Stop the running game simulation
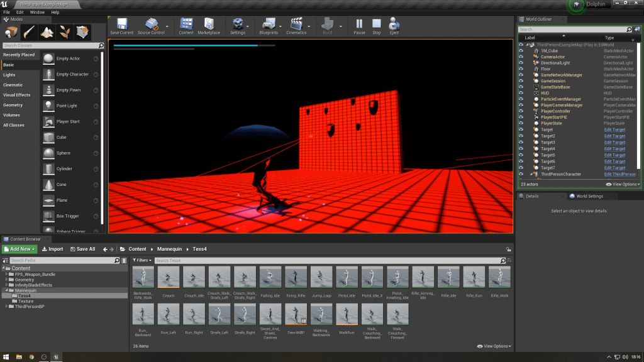 click(377, 26)
